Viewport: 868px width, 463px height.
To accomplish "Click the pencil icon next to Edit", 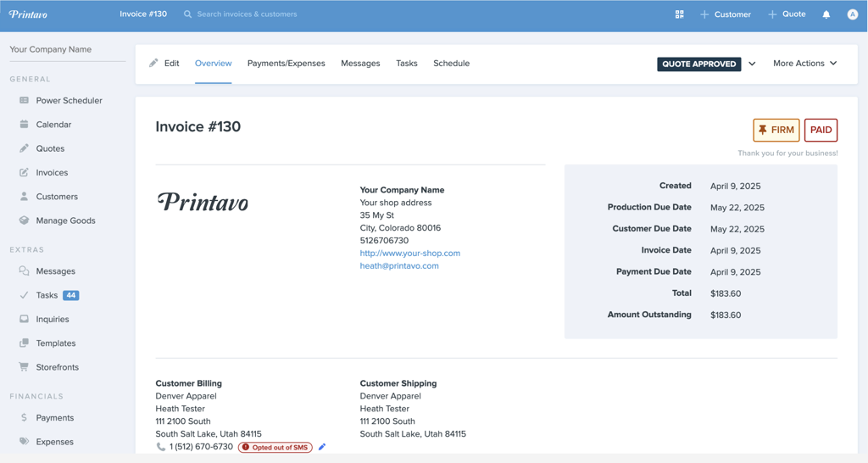I will pos(153,63).
